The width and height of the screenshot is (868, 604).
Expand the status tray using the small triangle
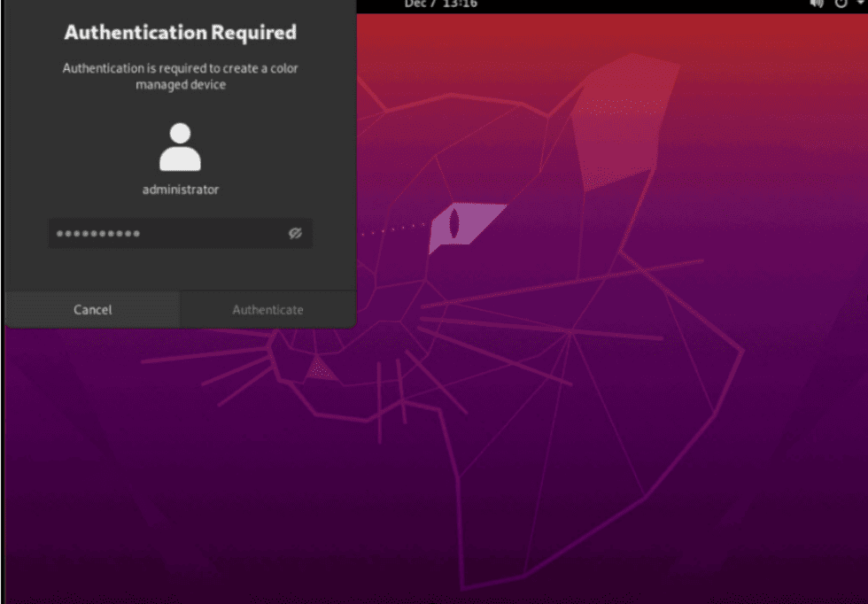click(x=860, y=4)
